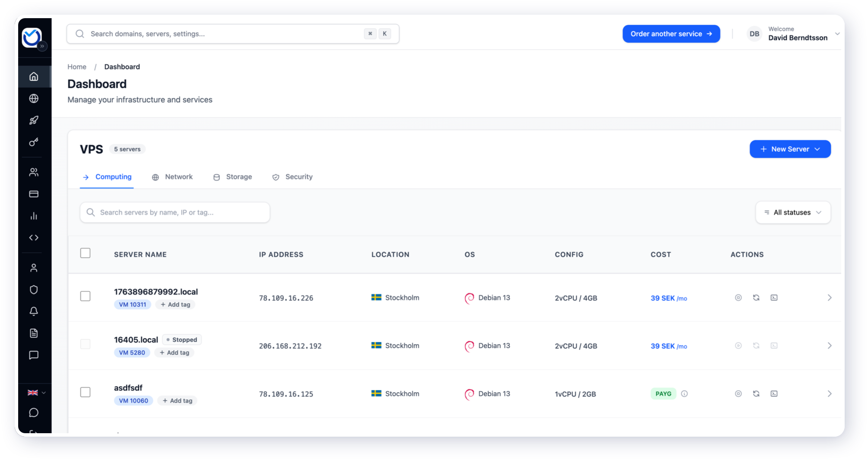Open the key icon in sidebar

pos(34,142)
